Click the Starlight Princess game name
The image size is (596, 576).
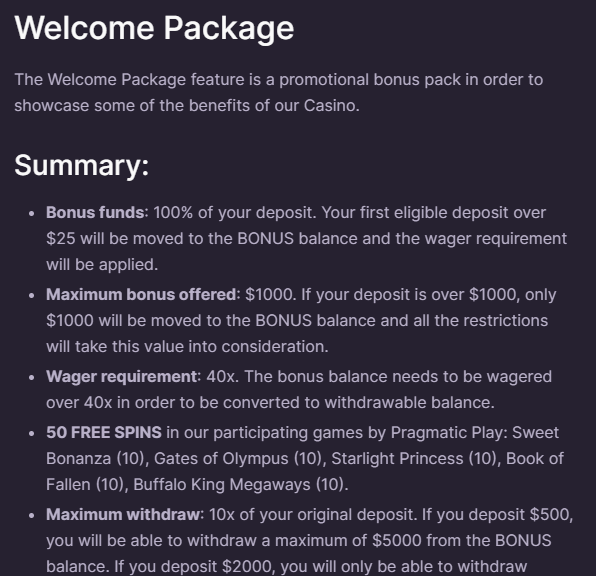coord(397,459)
